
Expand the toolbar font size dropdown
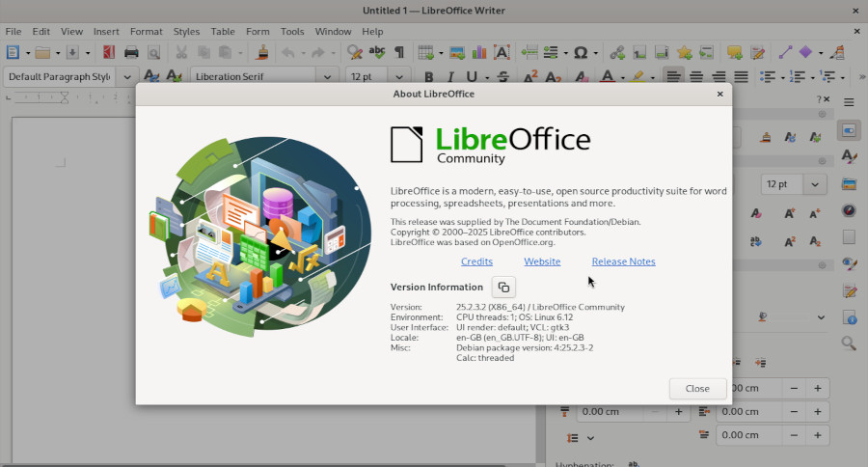coord(399,76)
